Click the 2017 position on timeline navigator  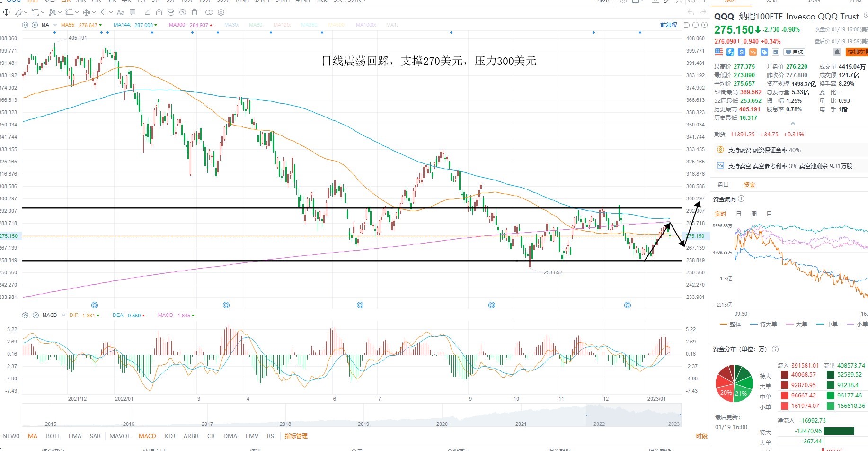click(207, 424)
